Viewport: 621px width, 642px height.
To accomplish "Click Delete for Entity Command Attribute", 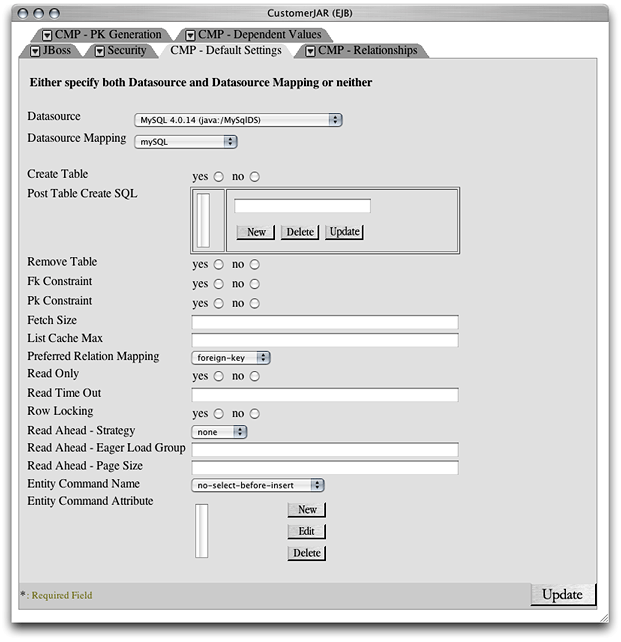I will click(x=307, y=553).
